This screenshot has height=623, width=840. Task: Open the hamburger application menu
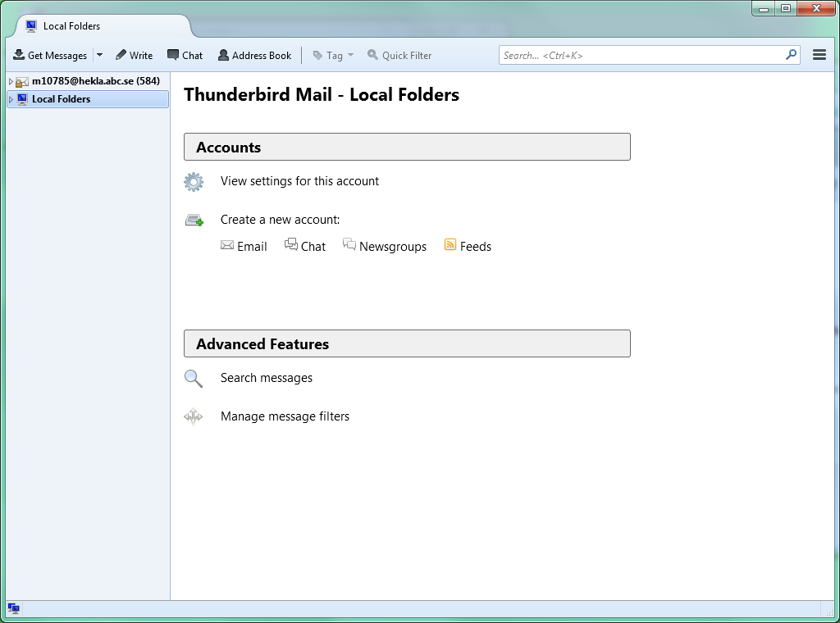tap(819, 55)
